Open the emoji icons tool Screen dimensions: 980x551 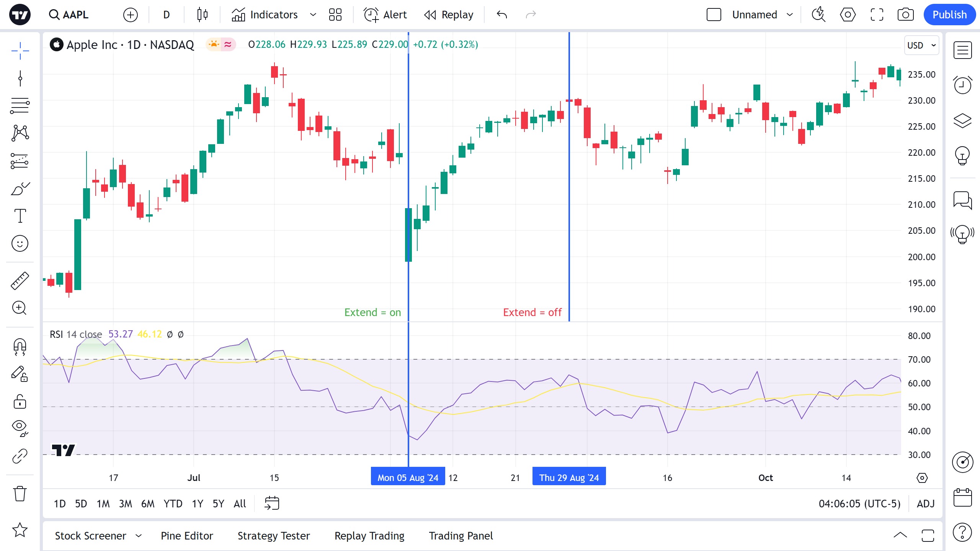point(20,243)
